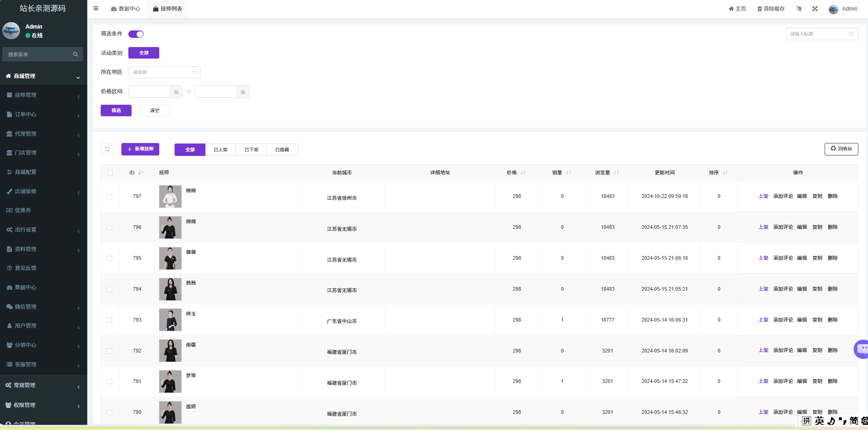
Task: Open the 回收站 recycle bin button
Action: [x=841, y=149]
